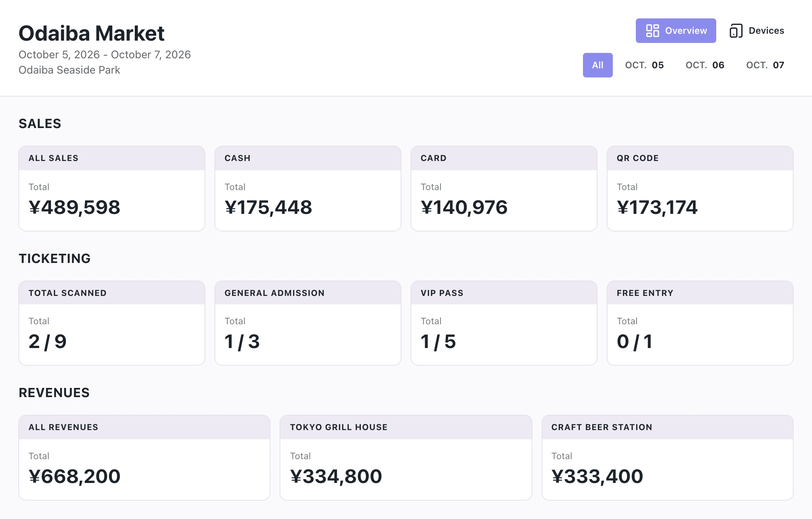The width and height of the screenshot is (812, 519).
Task: Click the Craft Beer Station total ¥333,400
Action: (597, 476)
